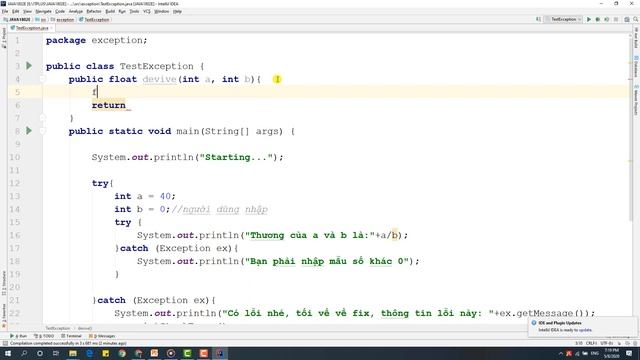The width and height of the screenshot is (640, 360).
Task: Open the Window menu
Action: point(161,11)
